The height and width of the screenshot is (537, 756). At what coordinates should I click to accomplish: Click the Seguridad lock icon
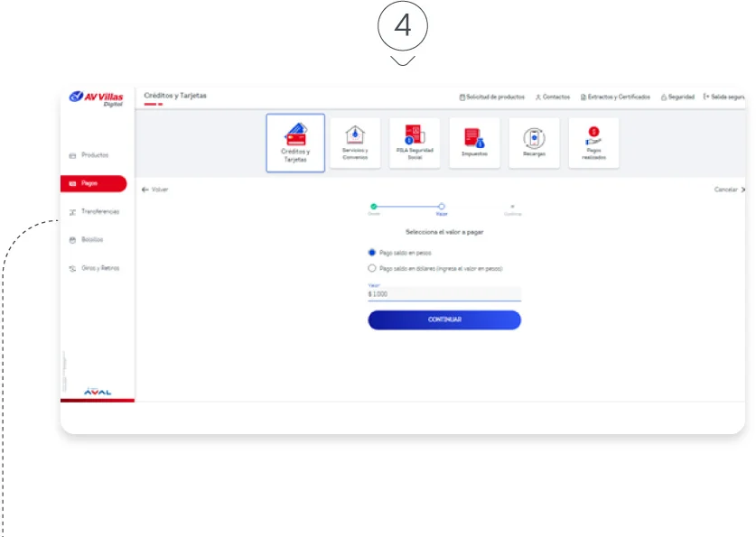[x=664, y=97]
